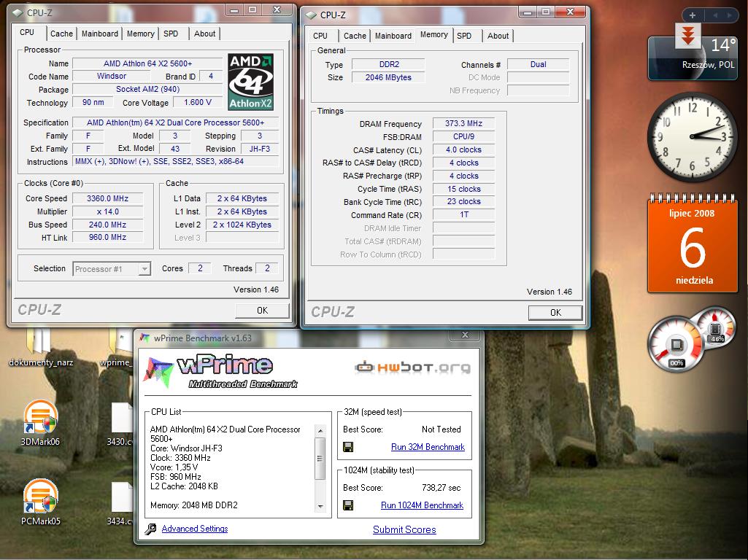Click the CPU List scrollbar thumb
This screenshot has width=748, height=560.
tap(320, 459)
